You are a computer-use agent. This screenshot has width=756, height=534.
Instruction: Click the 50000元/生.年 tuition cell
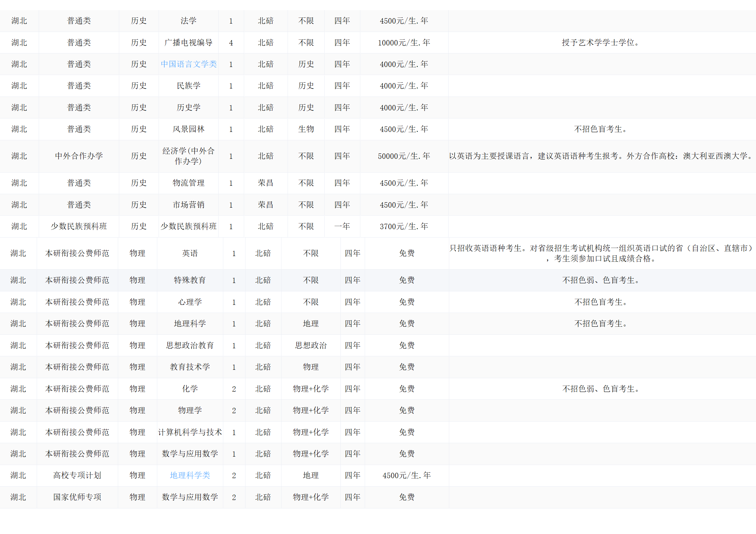(404, 156)
